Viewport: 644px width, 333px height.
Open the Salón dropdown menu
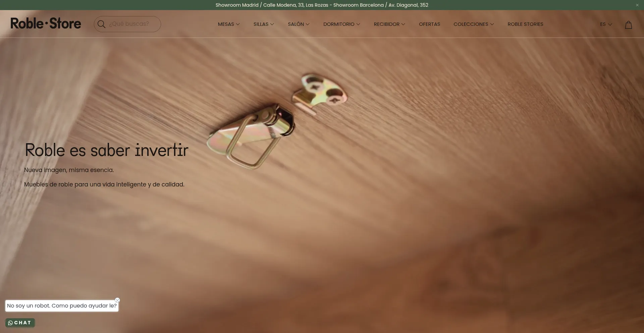[x=299, y=24]
